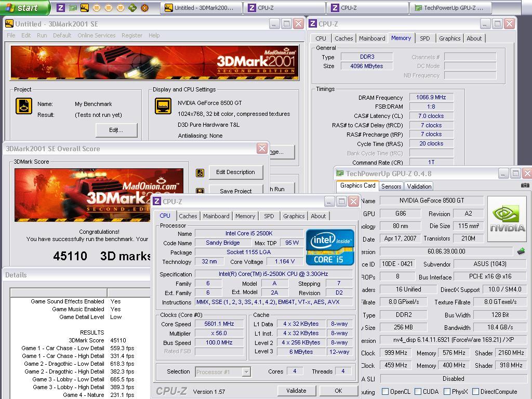
Task: Toggle the DirectCompute checkbox in GPU-Z
Action: [x=476, y=392]
